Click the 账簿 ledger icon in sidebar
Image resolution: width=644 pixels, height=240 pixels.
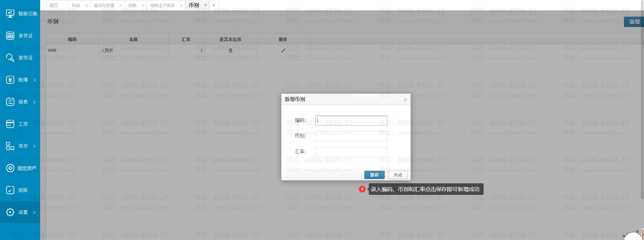coord(10,80)
